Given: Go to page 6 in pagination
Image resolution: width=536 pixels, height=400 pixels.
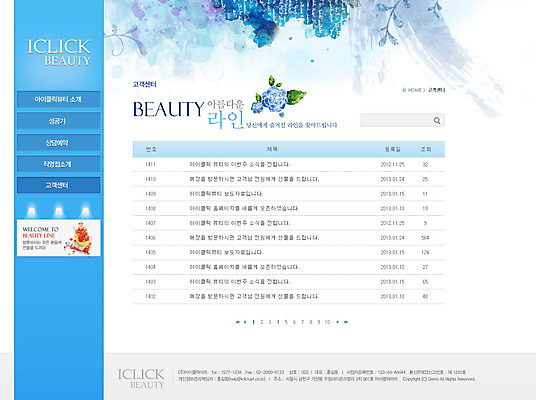Looking at the screenshot, I should pos(294,322).
